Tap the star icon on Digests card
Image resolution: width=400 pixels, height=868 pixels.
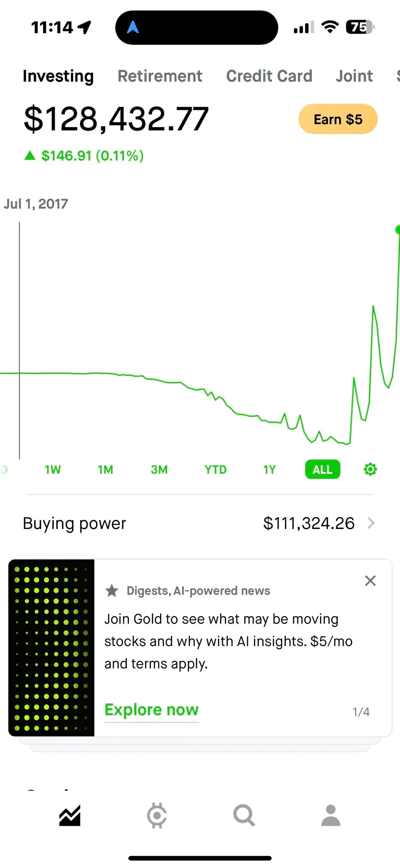[x=112, y=591]
